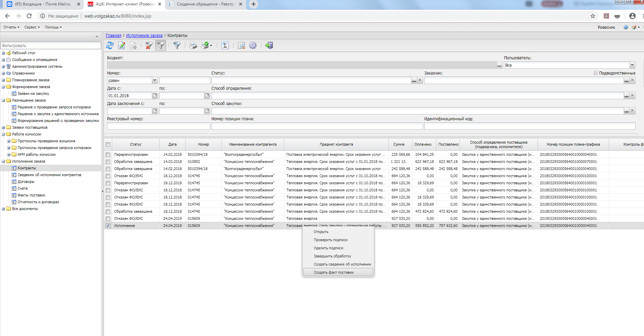Click the Реестровый номер input field
The width and height of the screenshot is (644, 336).
pos(158,126)
